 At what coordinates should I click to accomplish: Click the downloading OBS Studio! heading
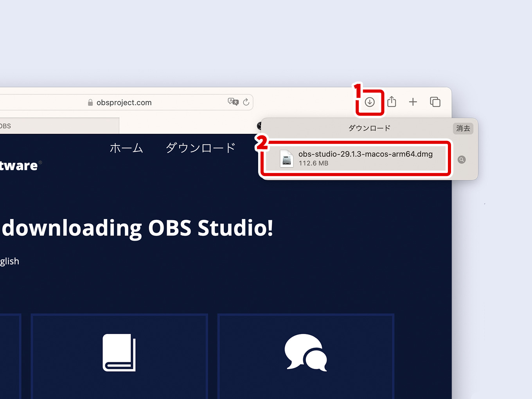pyautogui.click(x=137, y=228)
